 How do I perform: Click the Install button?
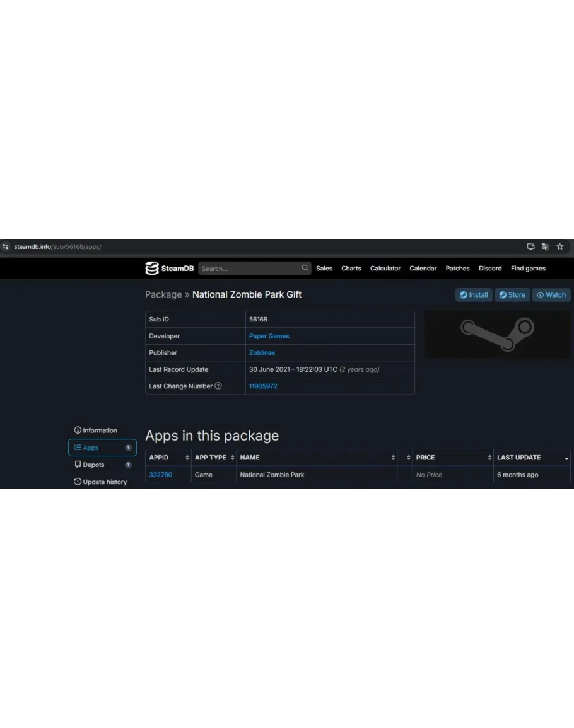(x=474, y=295)
